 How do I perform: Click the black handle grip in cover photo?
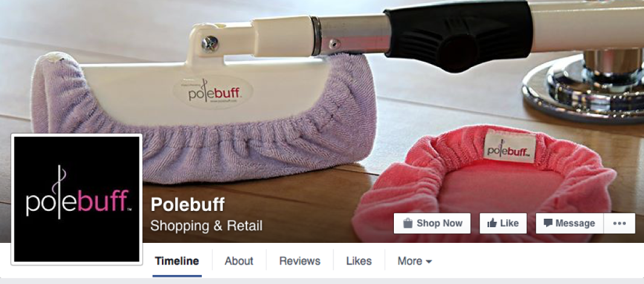coord(458,34)
